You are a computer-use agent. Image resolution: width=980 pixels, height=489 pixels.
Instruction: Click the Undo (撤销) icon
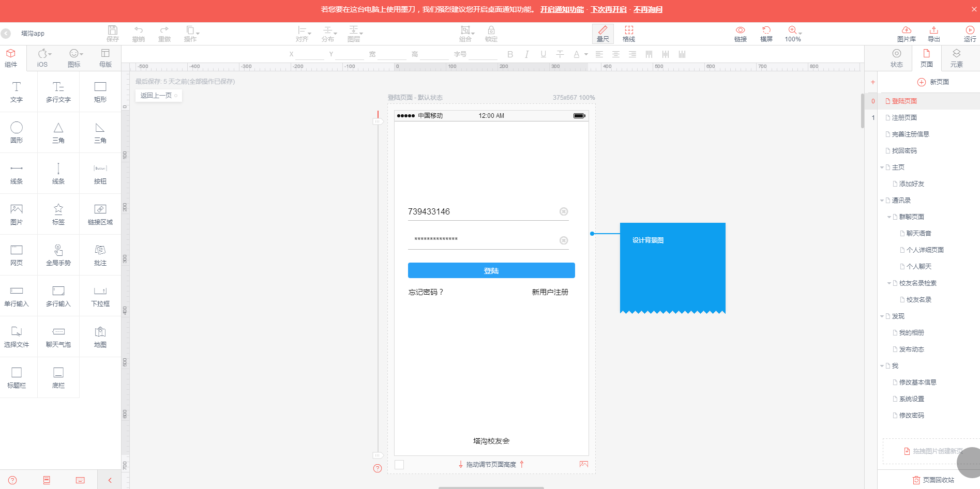138,34
